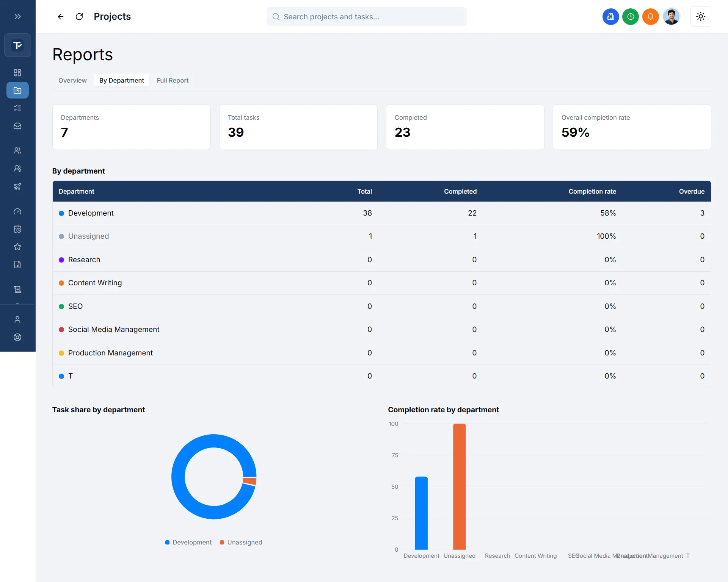Image resolution: width=728 pixels, height=582 pixels.
Task: Click the blue printer-style header icon
Action: pyautogui.click(x=610, y=17)
